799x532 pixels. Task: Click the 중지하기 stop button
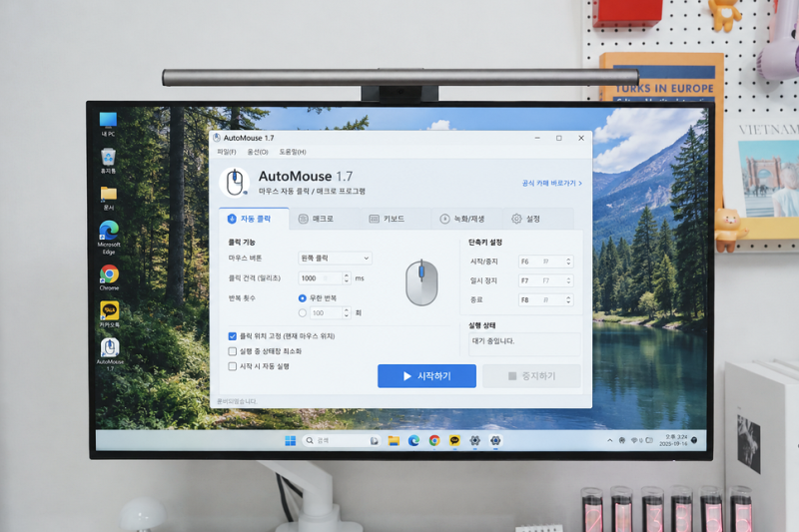click(531, 375)
